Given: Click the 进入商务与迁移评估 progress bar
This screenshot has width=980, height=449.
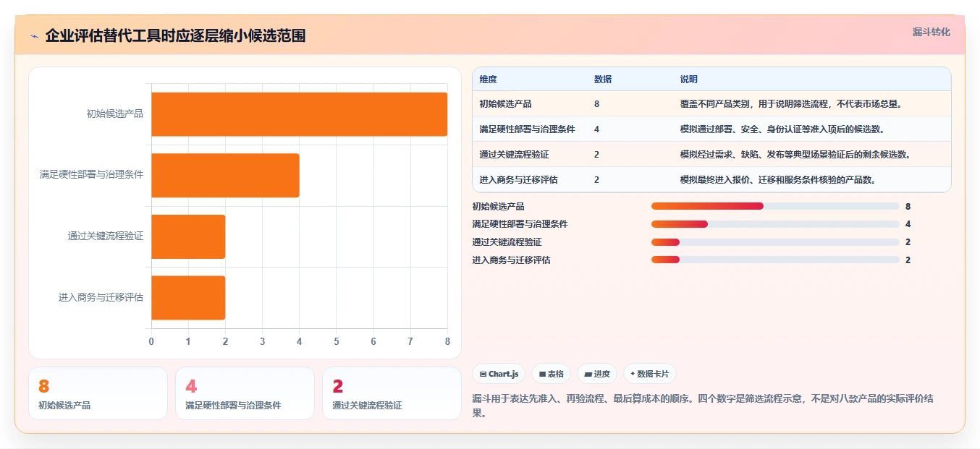Looking at the screenshot, I should coord(775,260).
